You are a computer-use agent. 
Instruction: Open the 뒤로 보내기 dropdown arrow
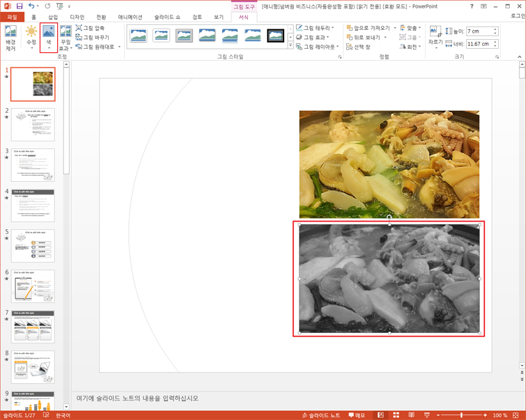[x=385, y=37]
